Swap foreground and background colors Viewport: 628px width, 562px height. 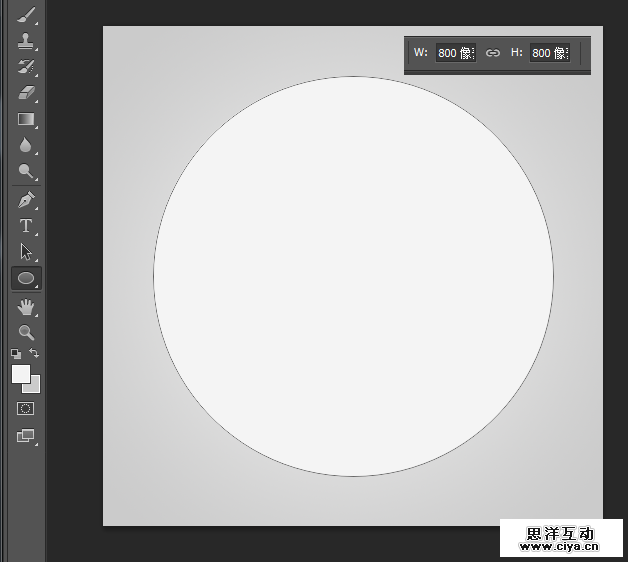coord(35,353)
